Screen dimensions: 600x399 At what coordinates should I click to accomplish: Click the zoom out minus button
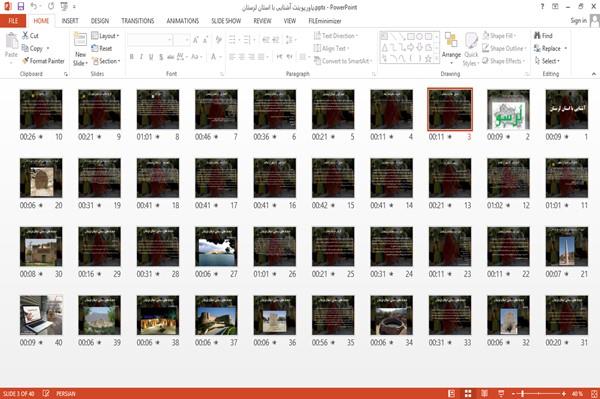click(x=514, y=394)
